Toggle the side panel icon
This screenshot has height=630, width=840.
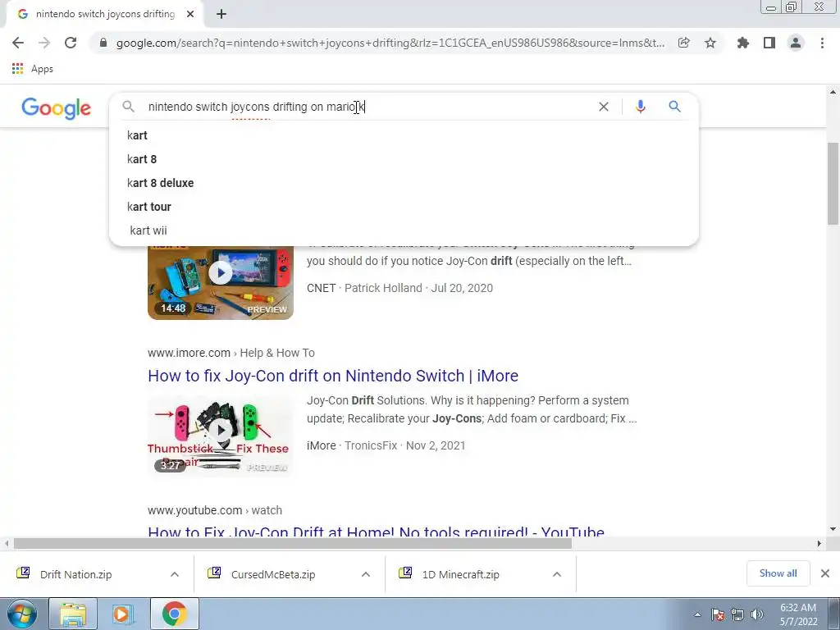coord(769,43)
